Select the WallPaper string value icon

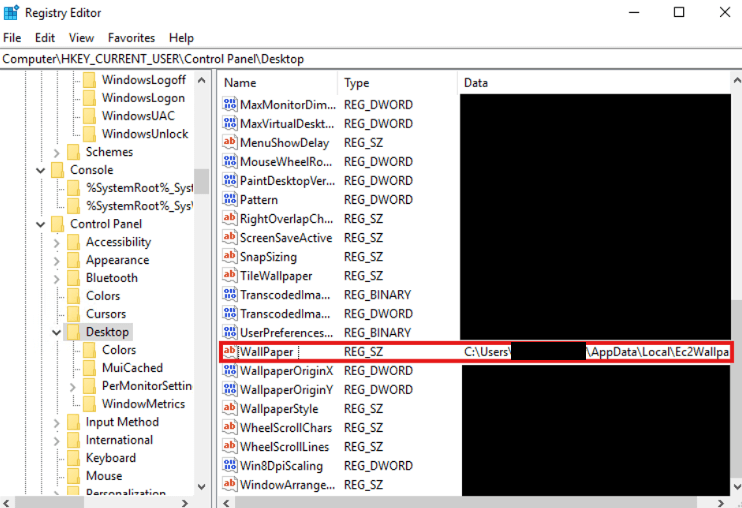[229, 351]
